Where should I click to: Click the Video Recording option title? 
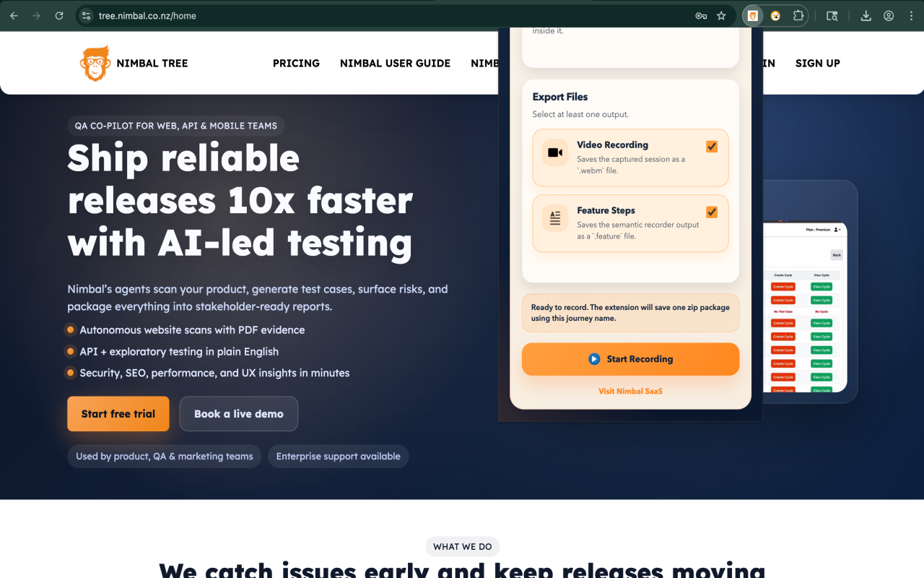click(612, 145)
